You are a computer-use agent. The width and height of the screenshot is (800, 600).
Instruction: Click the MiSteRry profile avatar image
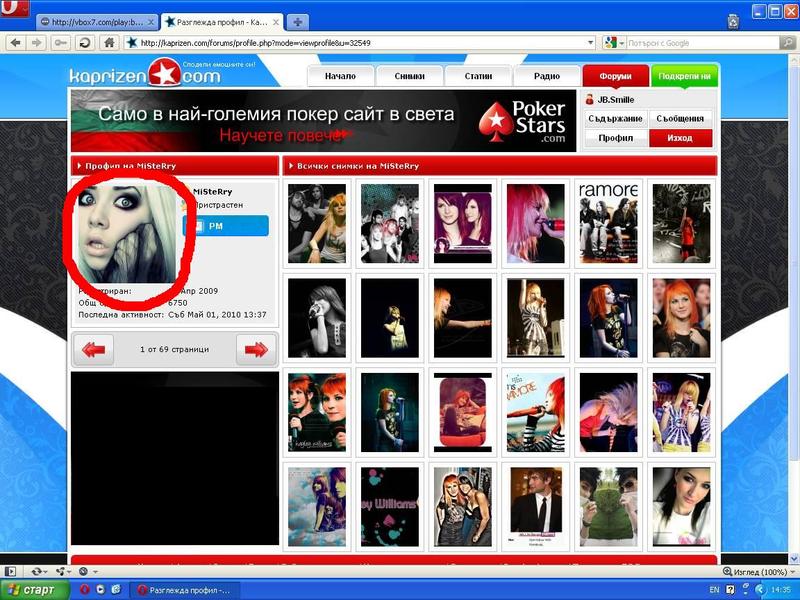(x=126, y=234)
